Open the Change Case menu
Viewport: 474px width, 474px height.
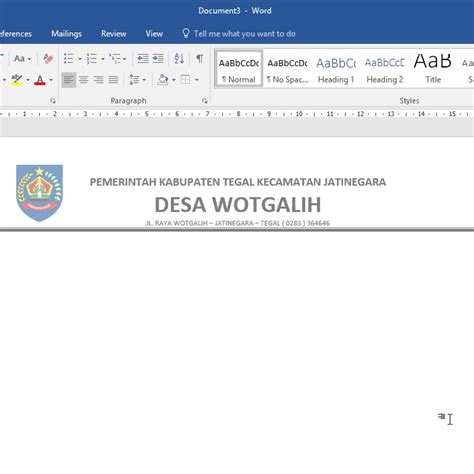[22, 59]
